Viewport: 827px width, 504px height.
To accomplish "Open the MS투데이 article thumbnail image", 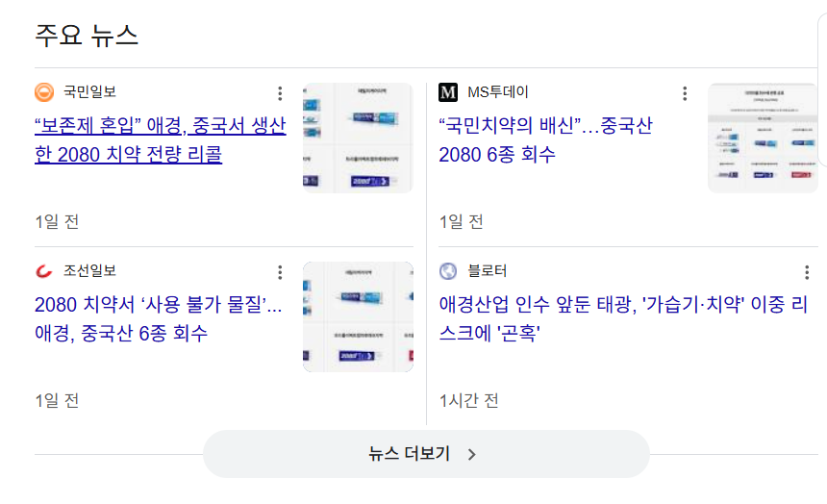I will pyautogui.click(x=762, y=139).
